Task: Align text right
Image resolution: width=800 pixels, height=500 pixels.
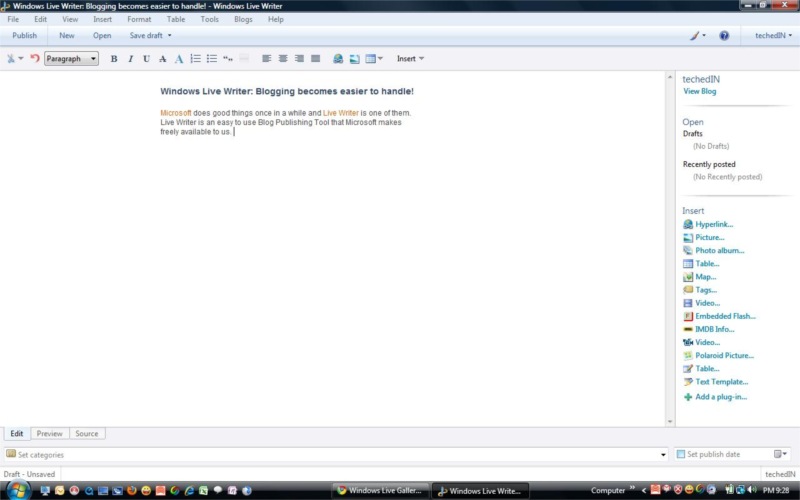Action: coord(299,59)
